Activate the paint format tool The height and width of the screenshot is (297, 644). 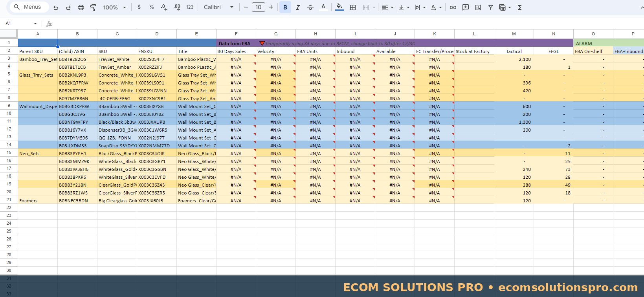(x=94, y=7)
